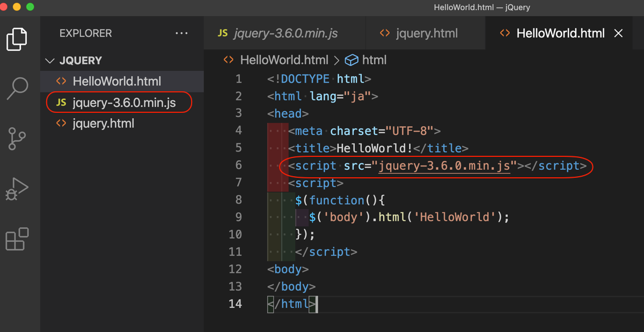
Task: Click the window title HelloWorld.html — jQuery
Action: (x=482, y=8)
